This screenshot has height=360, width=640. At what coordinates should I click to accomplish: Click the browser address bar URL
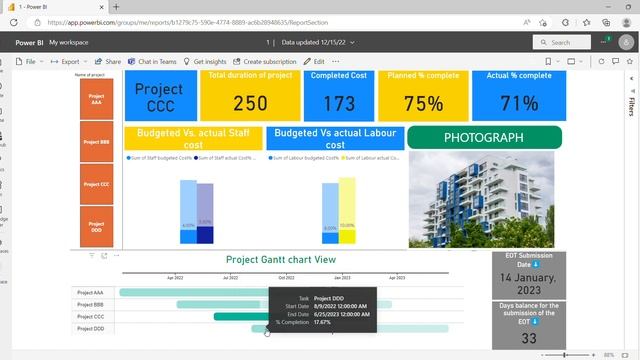click(187, 22)
